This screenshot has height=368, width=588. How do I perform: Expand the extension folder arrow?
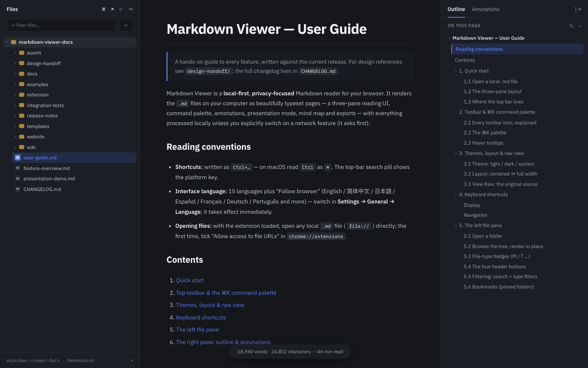[15, 95]
